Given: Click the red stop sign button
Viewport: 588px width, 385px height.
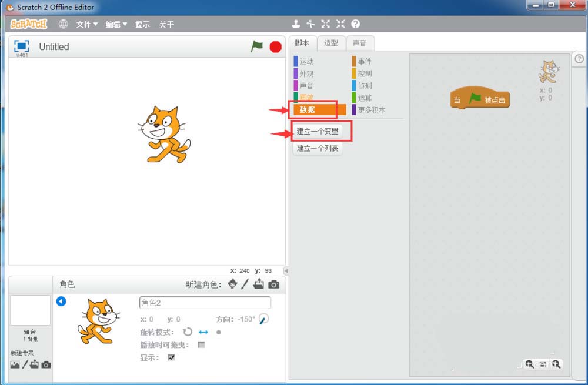Looking at the screenshot, I should click(276, 47).
